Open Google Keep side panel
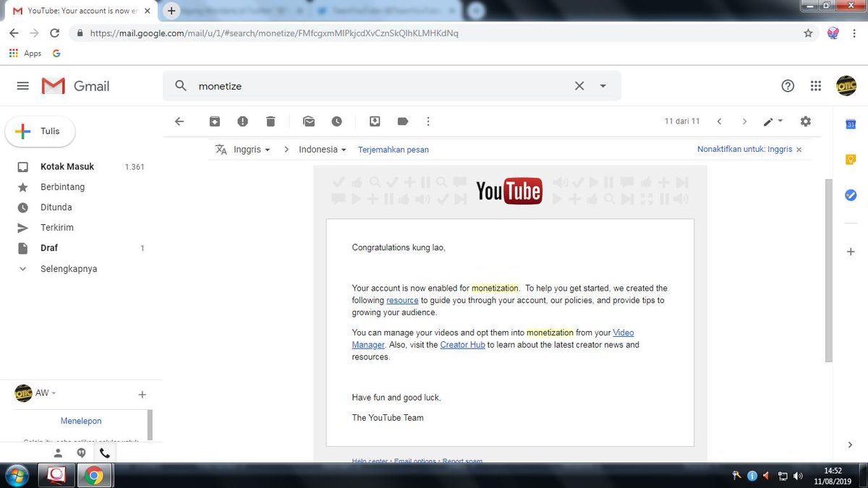The height and width of the screenshot is (488, 868). coord(851,160)
